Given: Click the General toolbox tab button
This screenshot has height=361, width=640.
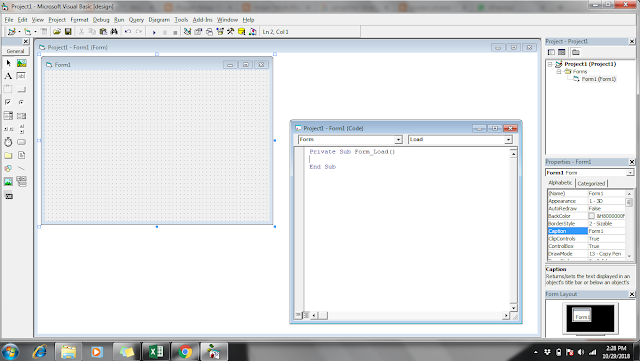Looking at the screenshot, I should (16, 51).
